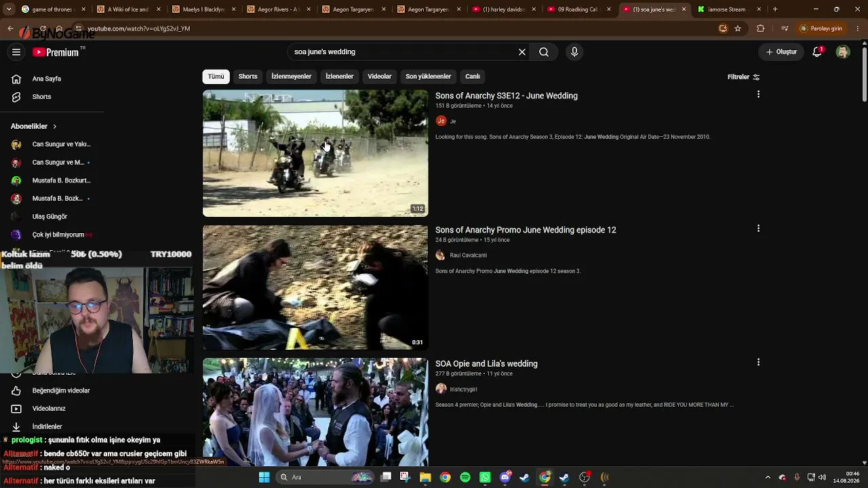Play the Promo June Wedding episode 12 thumbnail
868x488 pixels.
(315, 287)
